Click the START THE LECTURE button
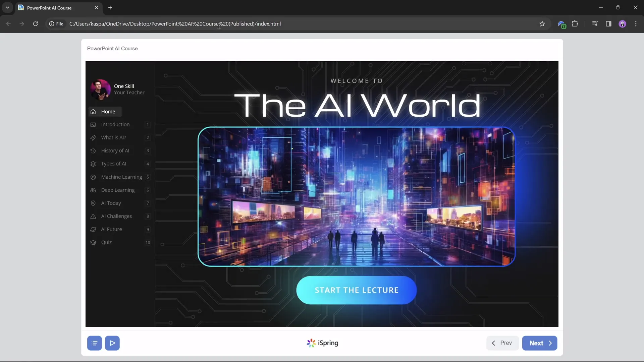 [356, 290]
